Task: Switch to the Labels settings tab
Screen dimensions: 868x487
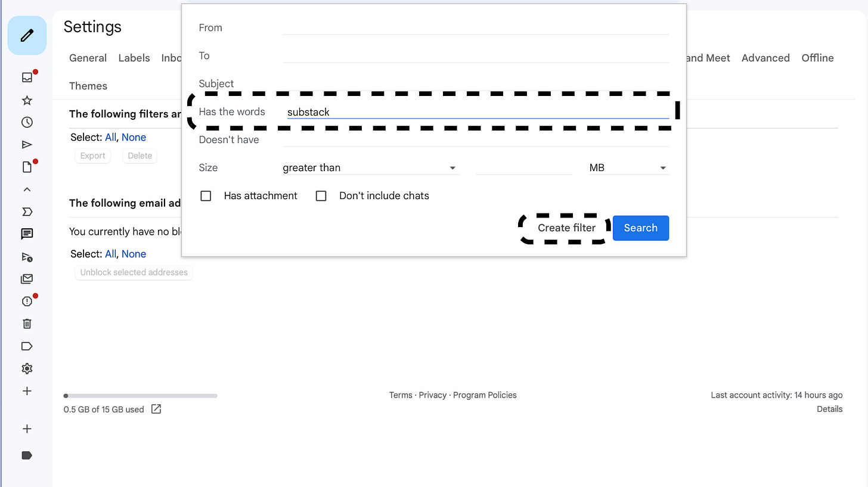Action: coord(134,58)
